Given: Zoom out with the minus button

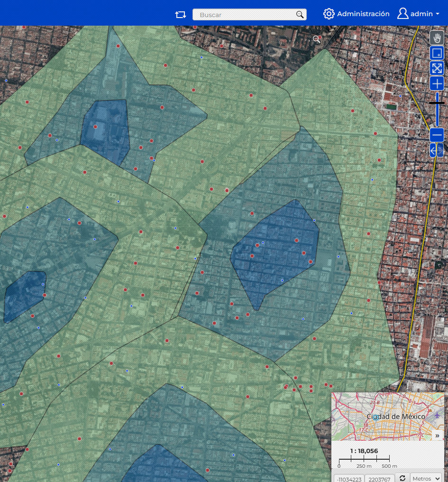Looking at the screenshot, I should [437, 135].
